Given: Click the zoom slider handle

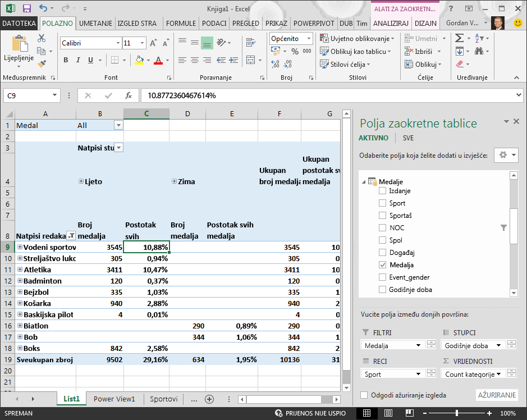Looking at the screenshot, I should (457, 413).
